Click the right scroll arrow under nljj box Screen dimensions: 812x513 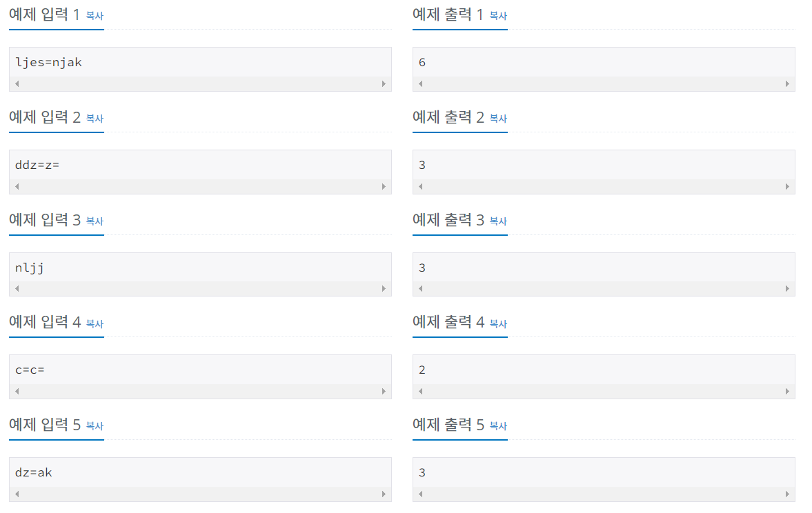(385, 289)
